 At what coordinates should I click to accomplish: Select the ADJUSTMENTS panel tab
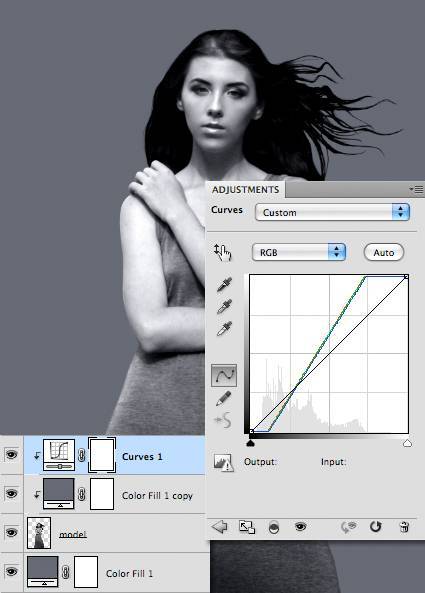click(x=245, y=189)
